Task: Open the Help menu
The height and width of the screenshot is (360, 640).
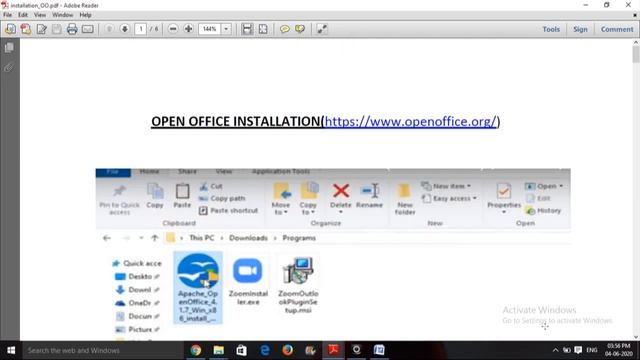Action: point(85,15)
